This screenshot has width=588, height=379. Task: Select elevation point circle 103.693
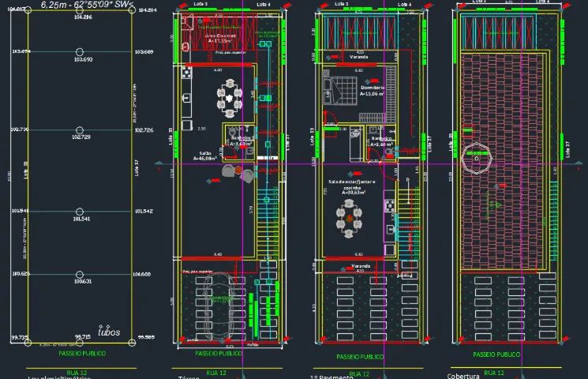click(x=80, y=52)
